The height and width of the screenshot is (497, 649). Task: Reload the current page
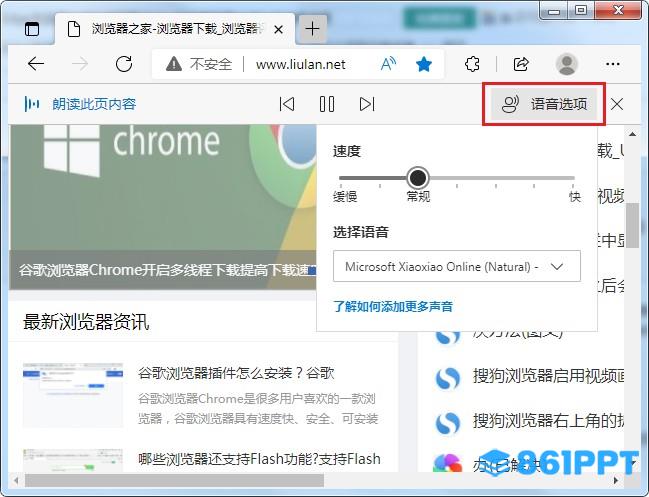pos(124,64)
